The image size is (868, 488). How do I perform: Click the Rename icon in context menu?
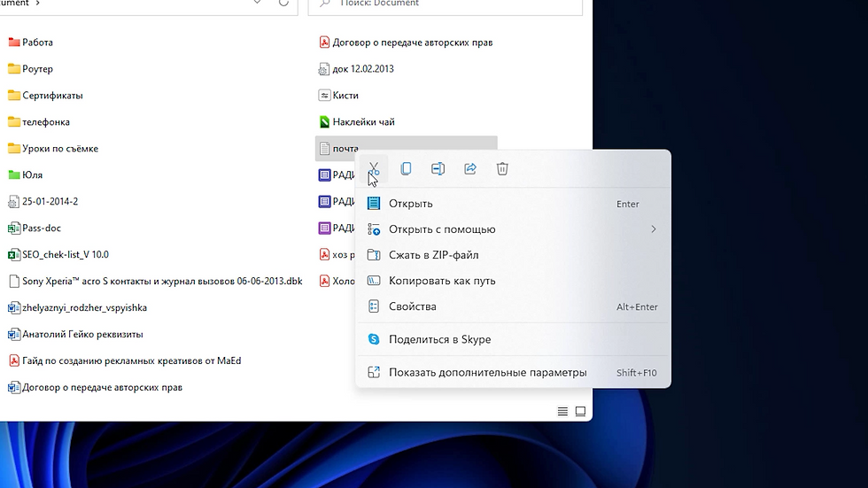click(438, 168)
